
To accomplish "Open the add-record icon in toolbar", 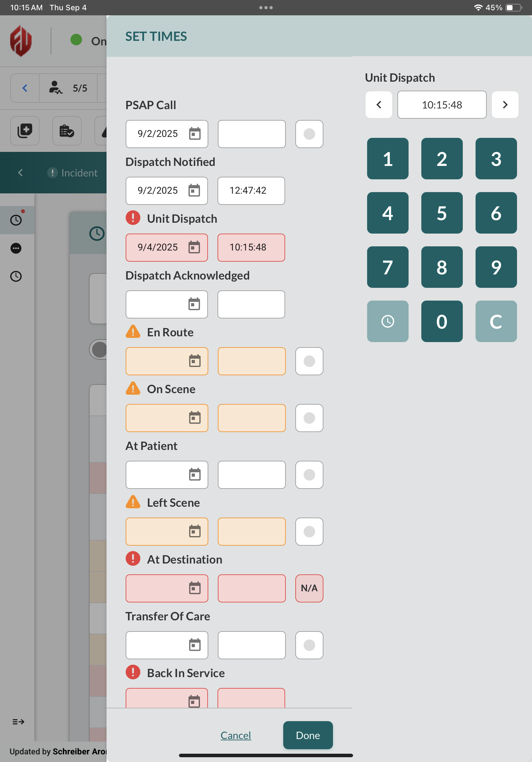I will point(25,131).
